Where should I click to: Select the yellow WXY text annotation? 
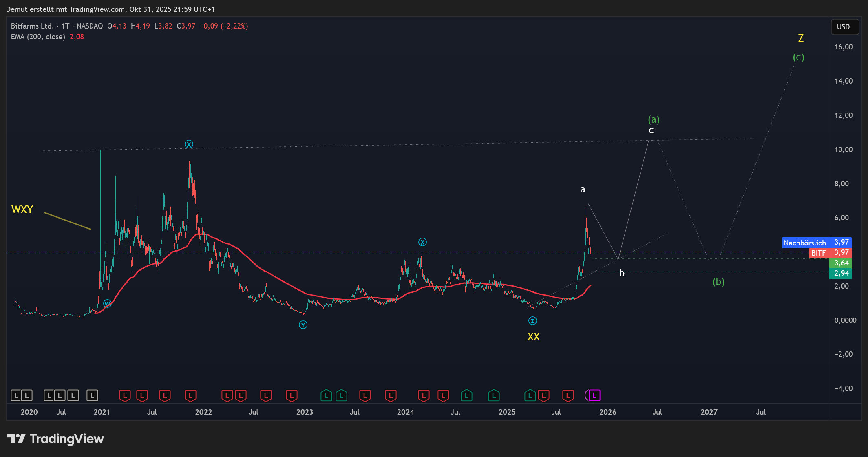pyautogui.click(x=22, y=210)
